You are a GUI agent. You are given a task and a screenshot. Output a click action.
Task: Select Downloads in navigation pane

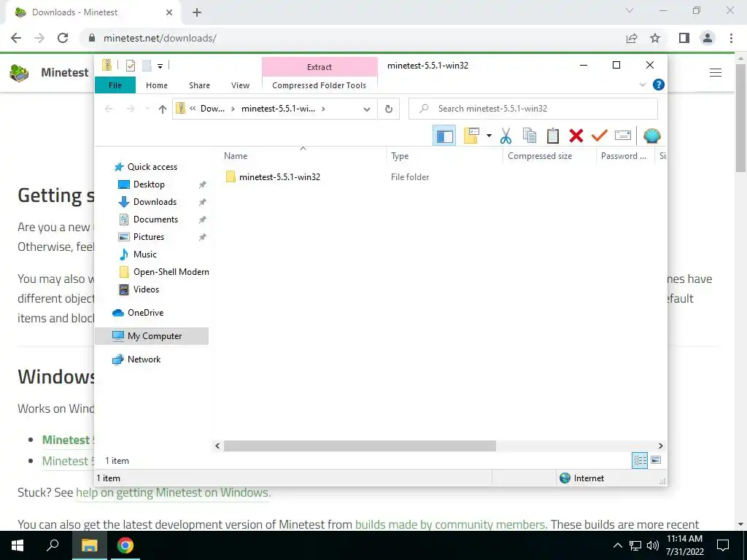point(155,202)
